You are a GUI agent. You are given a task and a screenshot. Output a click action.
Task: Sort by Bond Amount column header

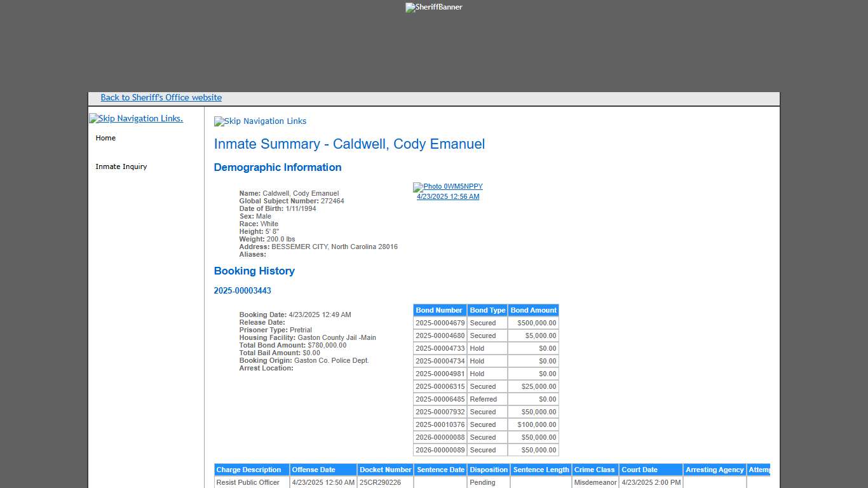[533, 311]
